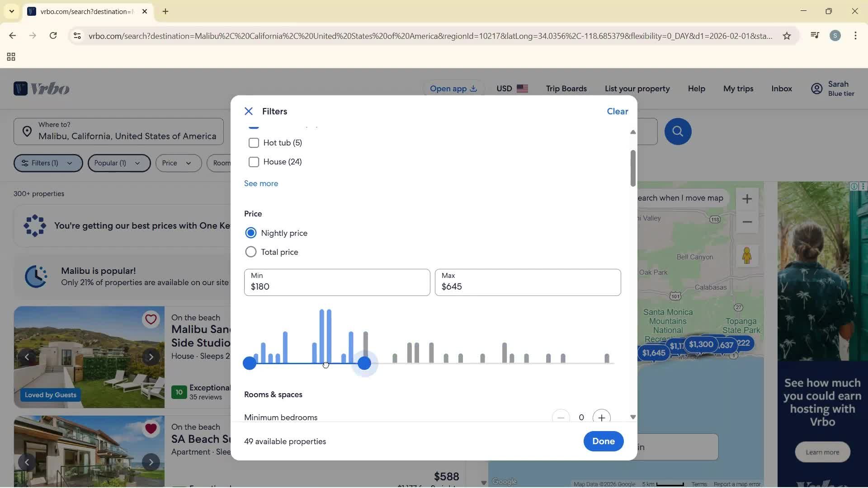Expand the Popular sort dropdown
Screen dimensions: 868x488
(118, 163)
